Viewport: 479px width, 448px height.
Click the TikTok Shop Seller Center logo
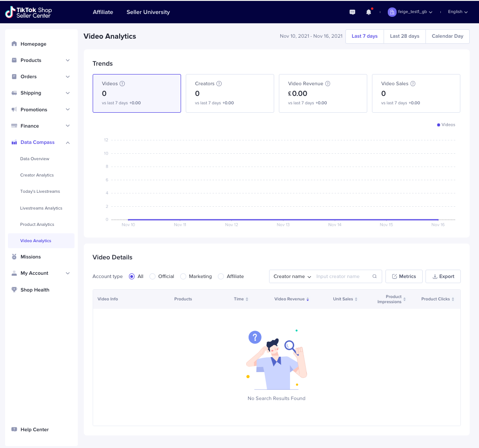coord(28,13)
